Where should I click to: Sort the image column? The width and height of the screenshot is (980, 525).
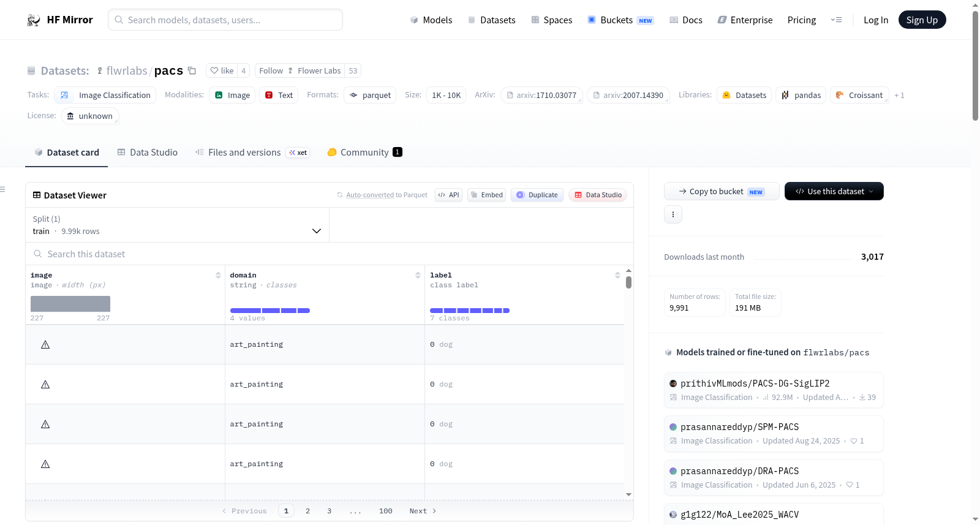(218, 276)
